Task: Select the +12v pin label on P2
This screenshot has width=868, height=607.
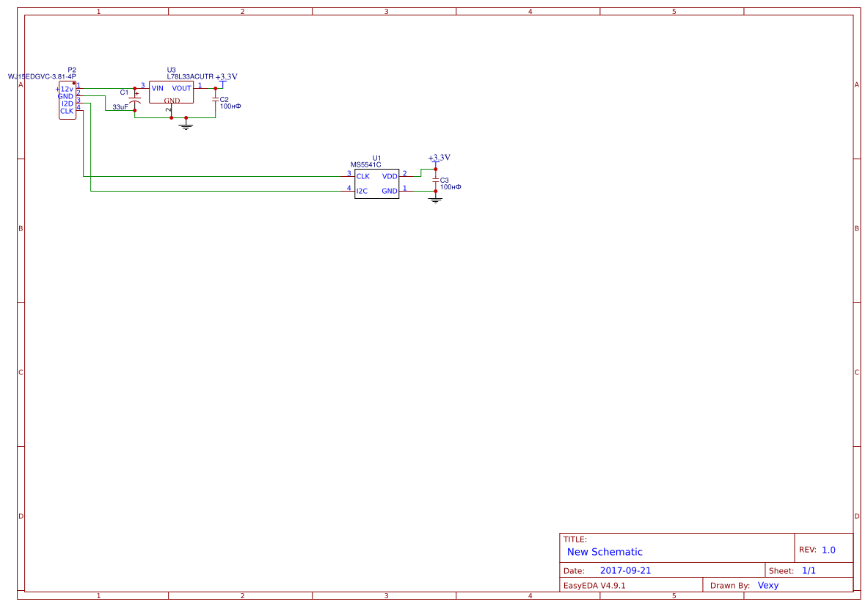Action: coord(64,89)
